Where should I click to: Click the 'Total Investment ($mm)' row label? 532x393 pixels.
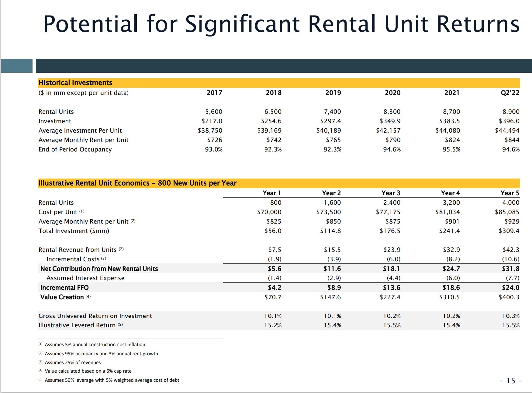(74, 231)
